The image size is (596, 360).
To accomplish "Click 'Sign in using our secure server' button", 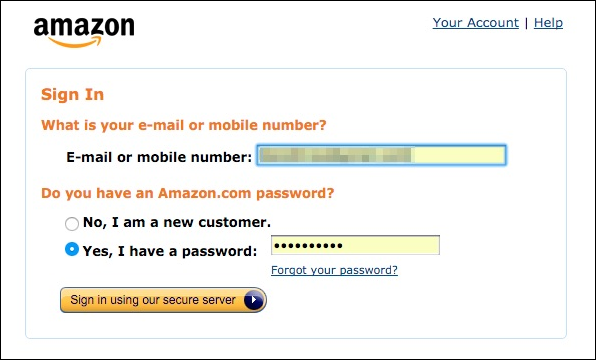I will (163, 300).
